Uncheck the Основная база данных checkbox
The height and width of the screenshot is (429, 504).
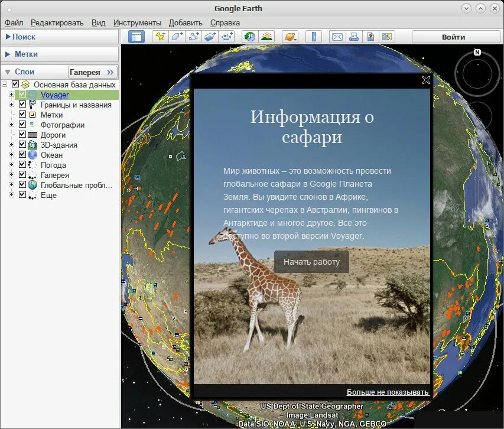[x=15, y=84]
